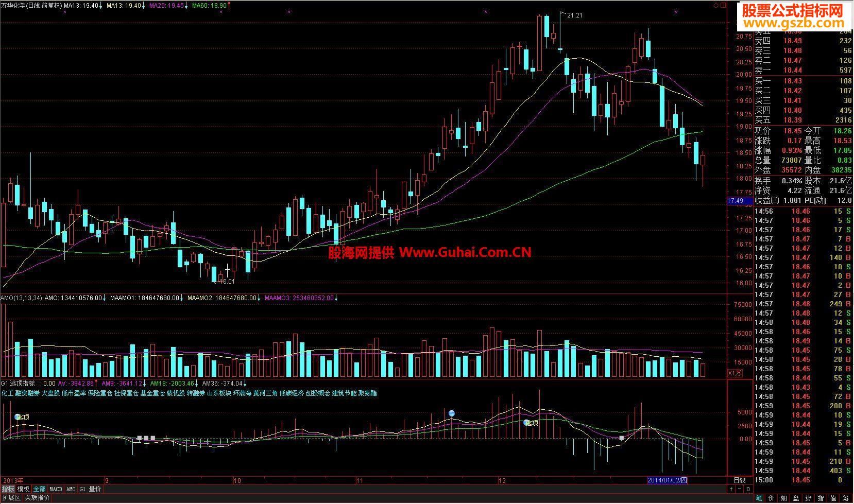
Task: Click the 保险重仓 sector tag
Action: [100, 393]
